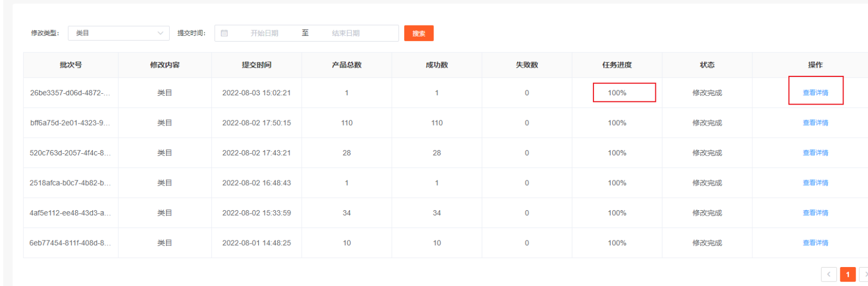Click the orange 搜索 button

pos(419,33)
